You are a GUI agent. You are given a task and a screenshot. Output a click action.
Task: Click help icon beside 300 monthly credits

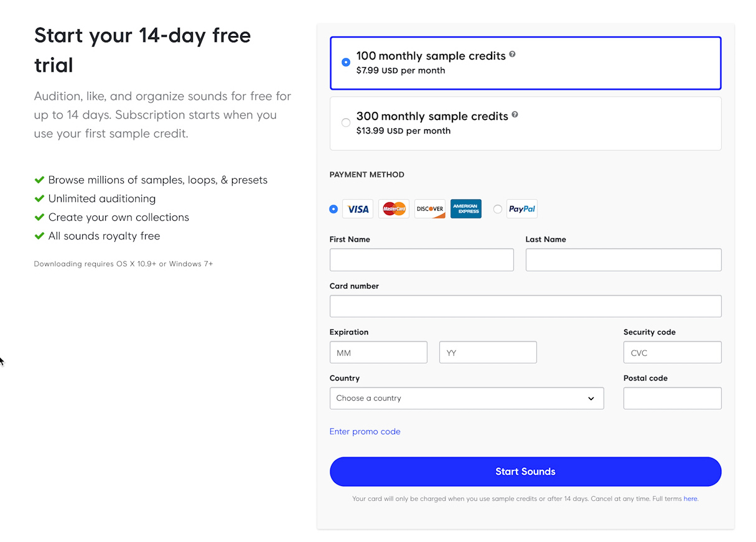515,115
